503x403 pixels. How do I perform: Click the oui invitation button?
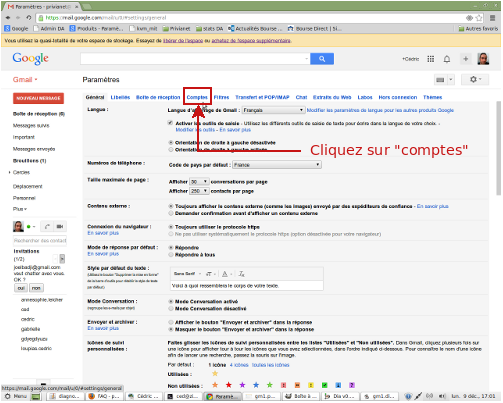21,288
